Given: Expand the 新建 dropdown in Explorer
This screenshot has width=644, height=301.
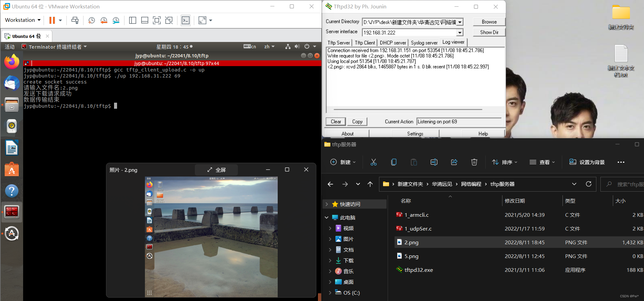Looking at the screenshot, I should pos(343,162).
